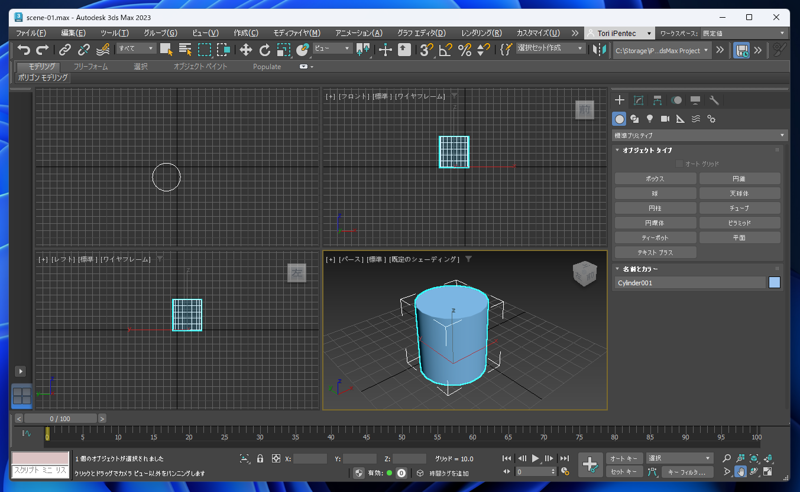The height and width of the screenshot is (492, 800).
Task: Open project path dropdown C:\Storage
Action: (662, 51)
